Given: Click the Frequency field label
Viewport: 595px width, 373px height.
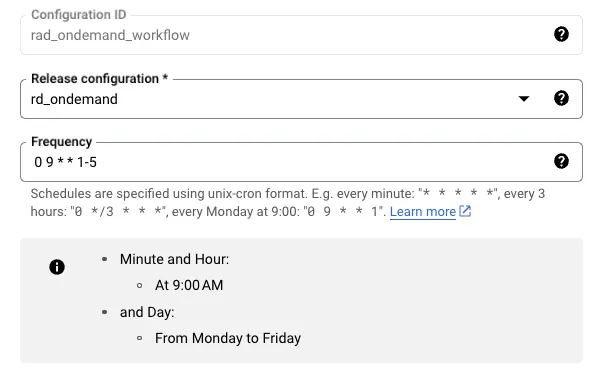Looking at the screenshot, I should coord(61,142).
